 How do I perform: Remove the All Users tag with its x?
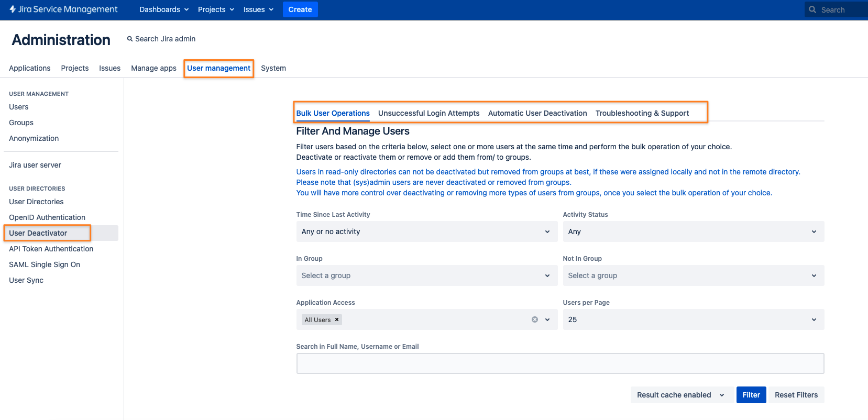pyautogui.click(x=337, y=319)
